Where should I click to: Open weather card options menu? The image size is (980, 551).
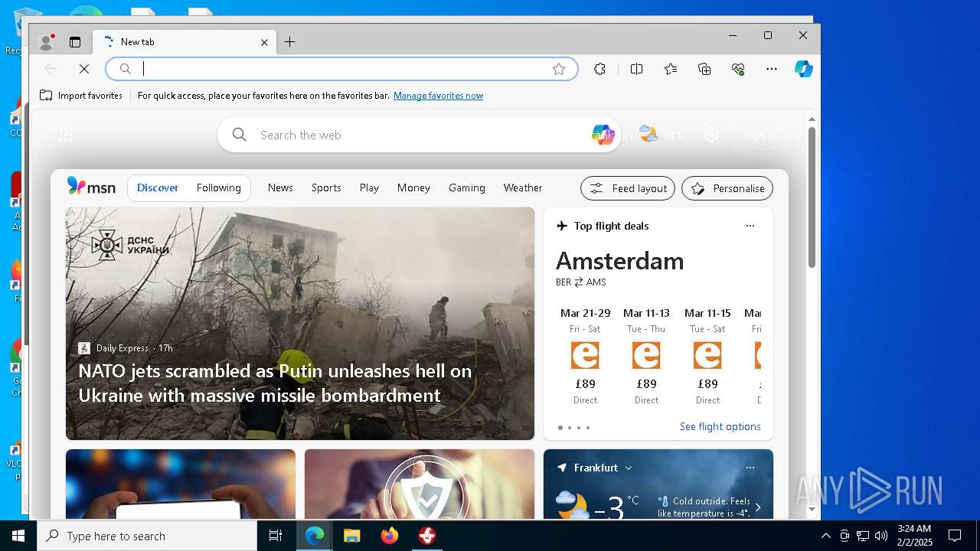click(750, 468)
